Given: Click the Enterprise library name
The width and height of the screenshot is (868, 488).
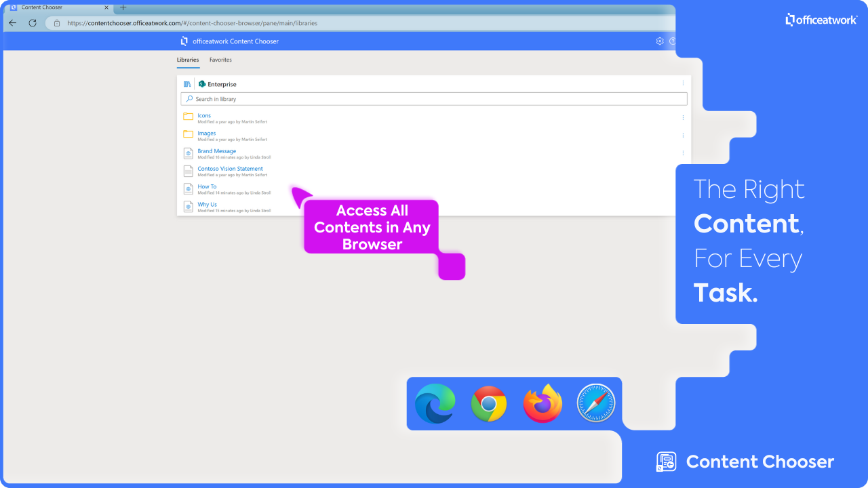Looking at the screenshot, I should (222, 84).
